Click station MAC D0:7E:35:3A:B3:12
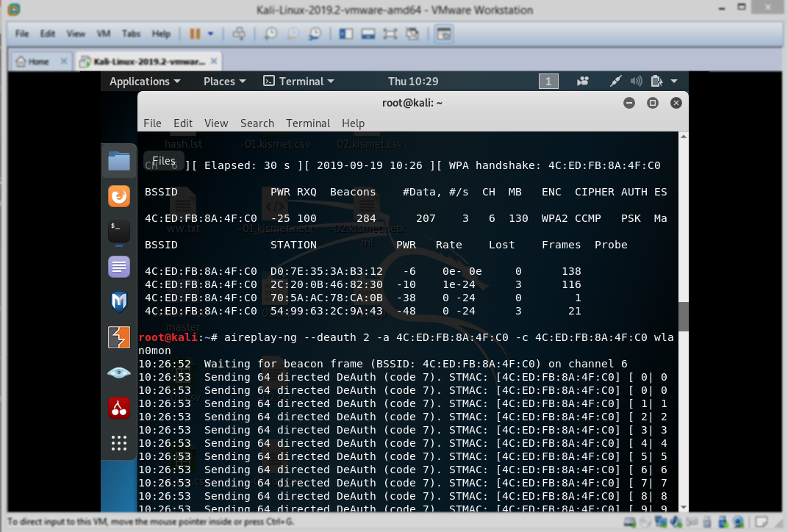 (326, 271)
